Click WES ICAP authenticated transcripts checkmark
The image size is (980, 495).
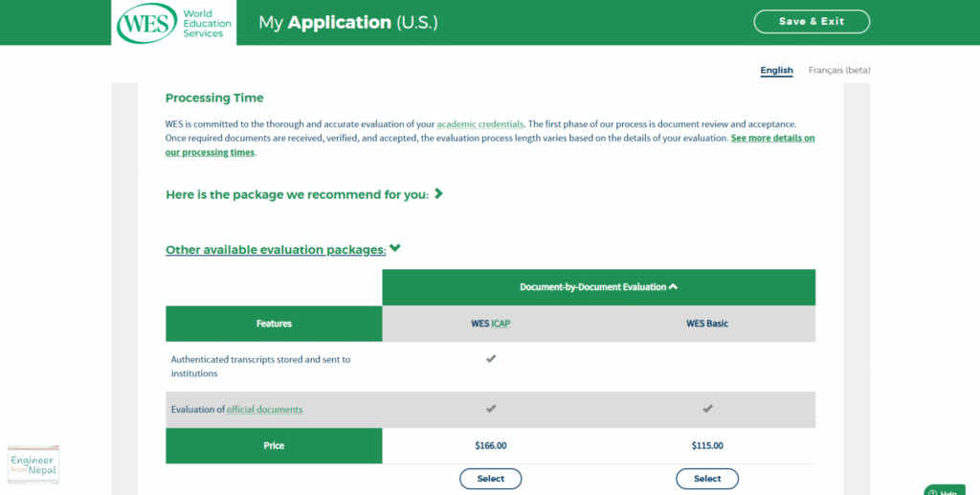(x=491, y=359)
